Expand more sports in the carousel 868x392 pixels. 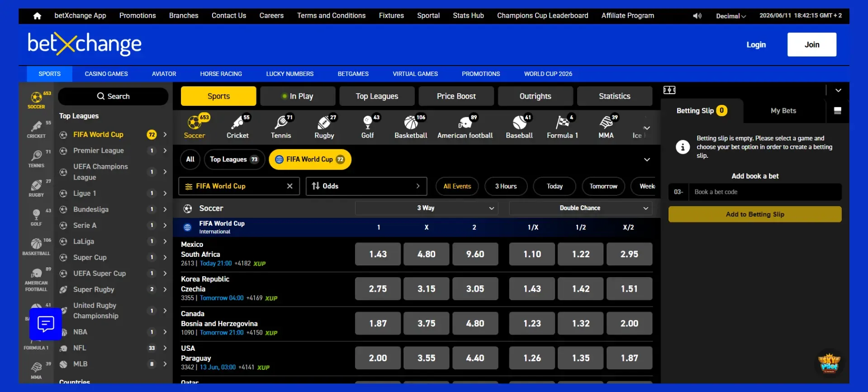(647, 128)
